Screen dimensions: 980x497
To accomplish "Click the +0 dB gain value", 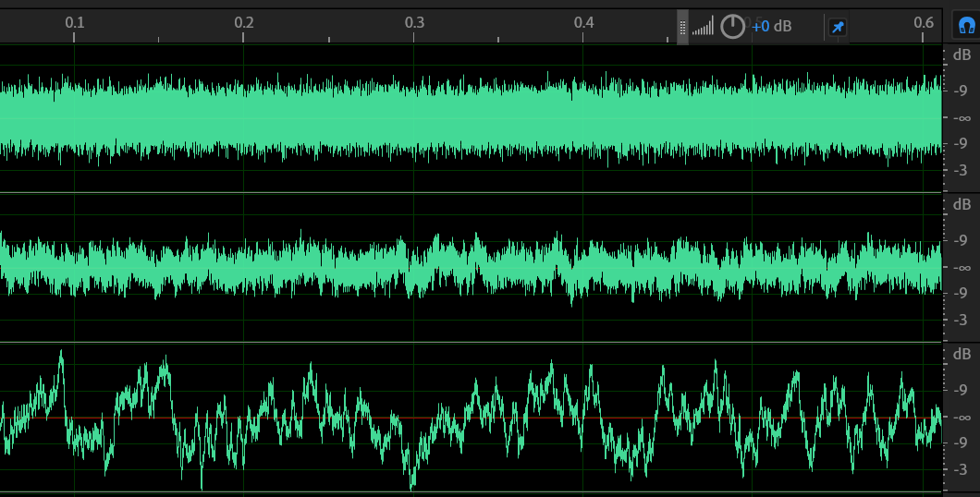I will click(x=771, y=27).
